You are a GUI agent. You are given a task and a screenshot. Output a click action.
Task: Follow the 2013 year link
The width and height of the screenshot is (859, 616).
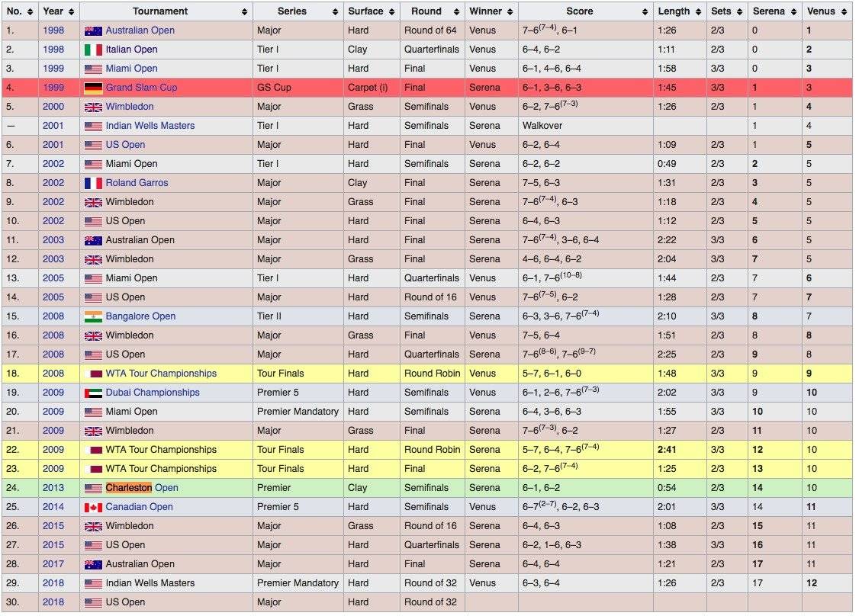click(x=53, y=488)
